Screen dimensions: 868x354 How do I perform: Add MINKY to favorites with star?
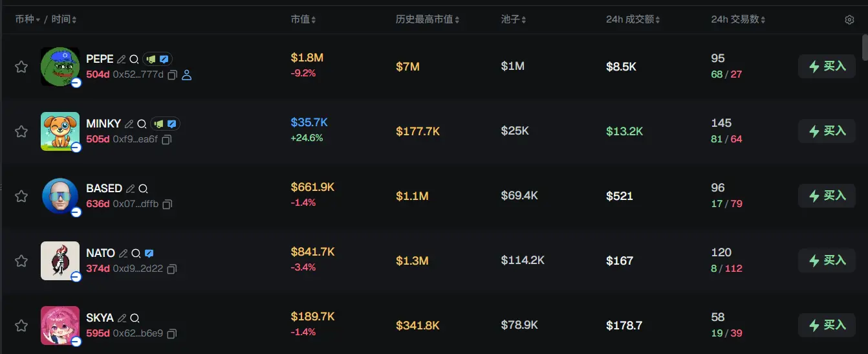point(21,131)
